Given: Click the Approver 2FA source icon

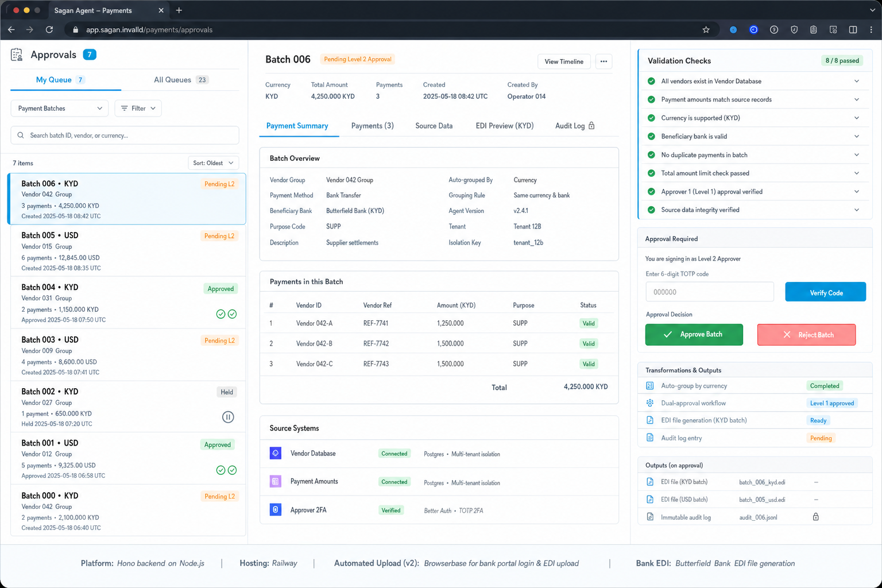Looking at the screenshot, I should click(x=276, y=509).
